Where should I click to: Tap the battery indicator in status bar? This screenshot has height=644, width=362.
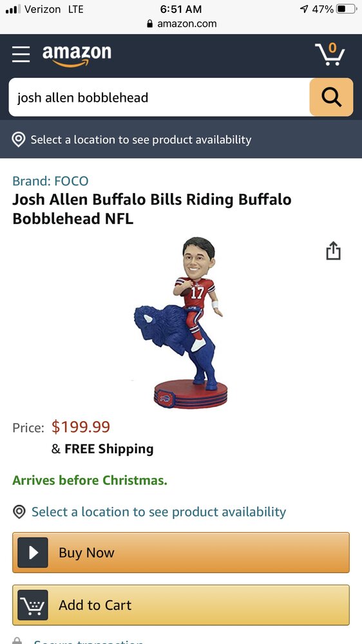tap(346, 9)
